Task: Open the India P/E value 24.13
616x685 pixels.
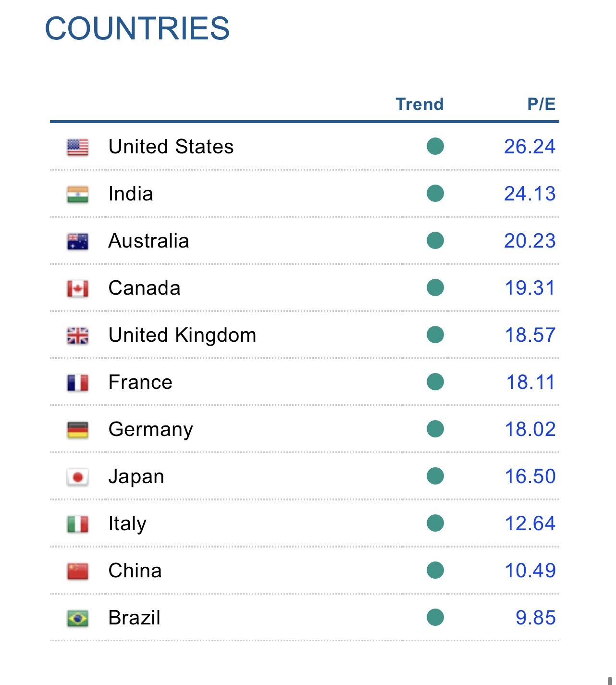Action: tap(530, 194)
